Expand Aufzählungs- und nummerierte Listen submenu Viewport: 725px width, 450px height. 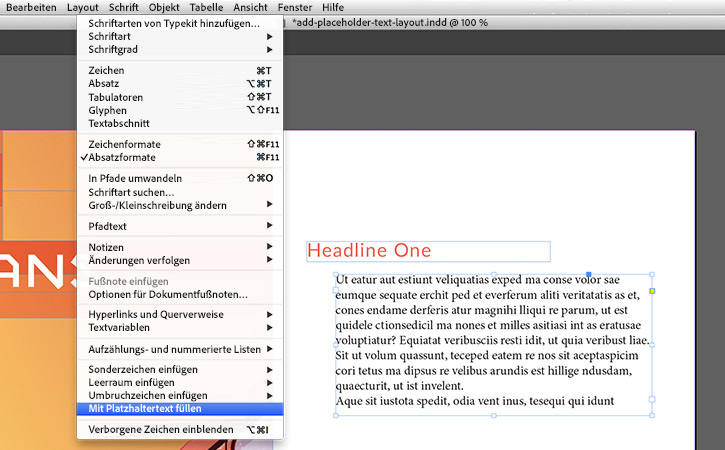pos(180,349)
